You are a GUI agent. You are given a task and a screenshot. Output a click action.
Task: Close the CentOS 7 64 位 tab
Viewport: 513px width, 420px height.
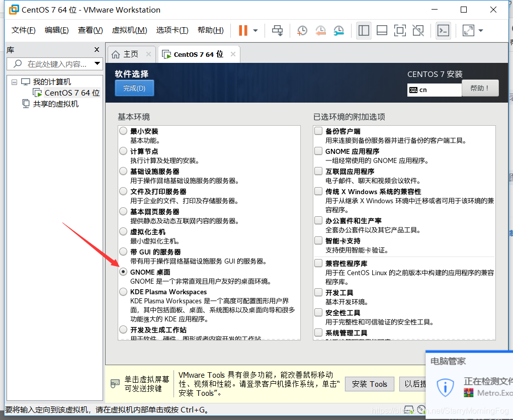(x=233, y=54)
